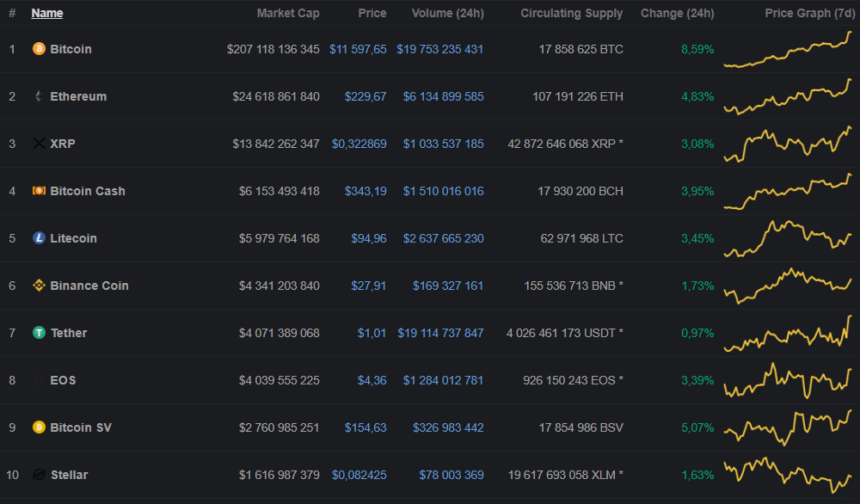
Task: Open the EOS coin name link
Action: (63, 380)
